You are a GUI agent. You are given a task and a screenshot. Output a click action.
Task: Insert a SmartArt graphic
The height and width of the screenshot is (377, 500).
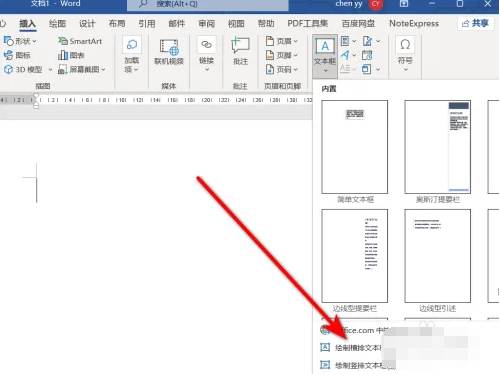tap(80, 41)
